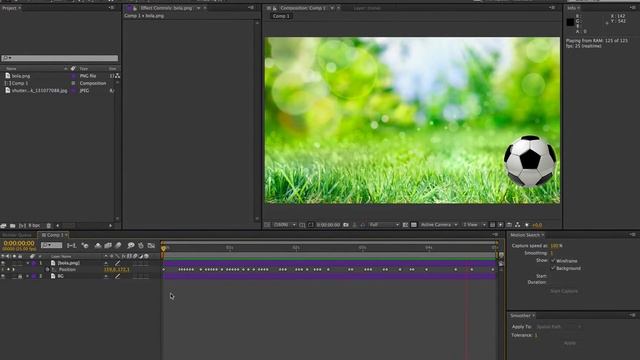Click the yellow timecode in timeline
Screen dimensions: 640x360
pos(19,243)
